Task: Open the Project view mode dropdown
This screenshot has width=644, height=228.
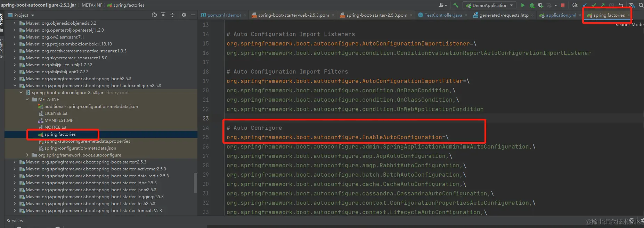Action: (33, 15)
